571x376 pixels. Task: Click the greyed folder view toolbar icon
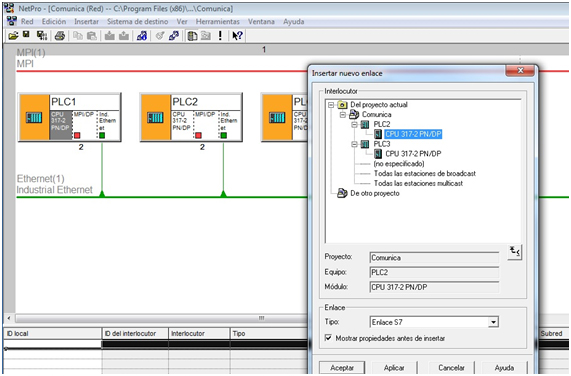206,36
